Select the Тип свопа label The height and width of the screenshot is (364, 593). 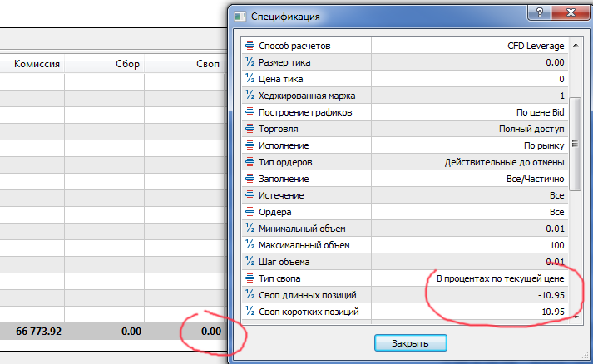(279, 278)
